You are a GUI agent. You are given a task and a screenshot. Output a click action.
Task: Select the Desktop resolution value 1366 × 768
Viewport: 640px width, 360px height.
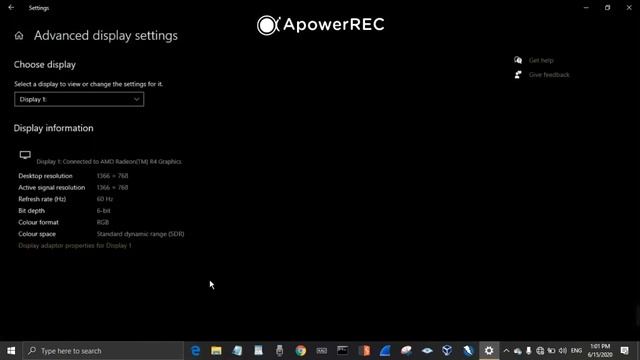(x=112, y=176)
